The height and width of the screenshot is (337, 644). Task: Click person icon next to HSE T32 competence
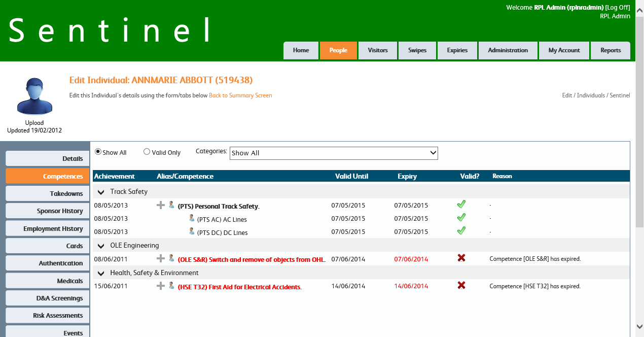(171, 286)
